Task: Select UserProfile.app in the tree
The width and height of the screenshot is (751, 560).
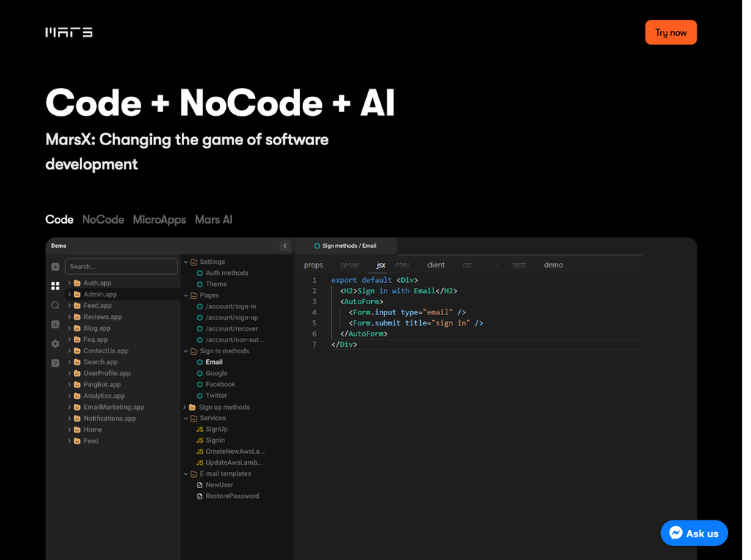Action: tap(107, 373)
